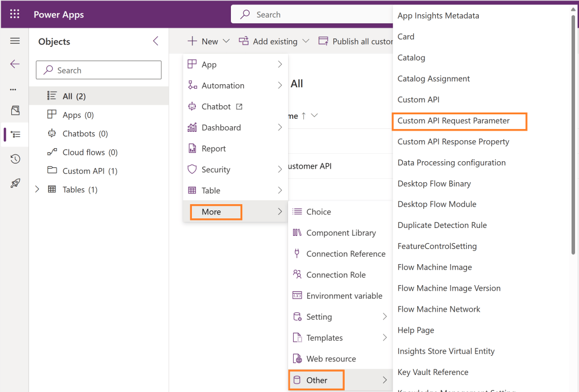The image size is (579, 392).
Task: Click the back arrow in left rail
Action: [x=15, y=64]
